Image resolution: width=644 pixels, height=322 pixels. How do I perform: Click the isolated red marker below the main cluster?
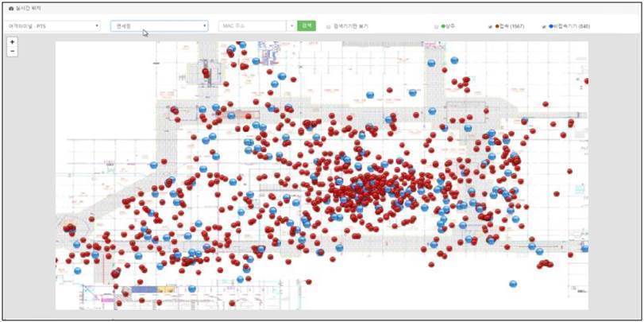pos(308,281)
